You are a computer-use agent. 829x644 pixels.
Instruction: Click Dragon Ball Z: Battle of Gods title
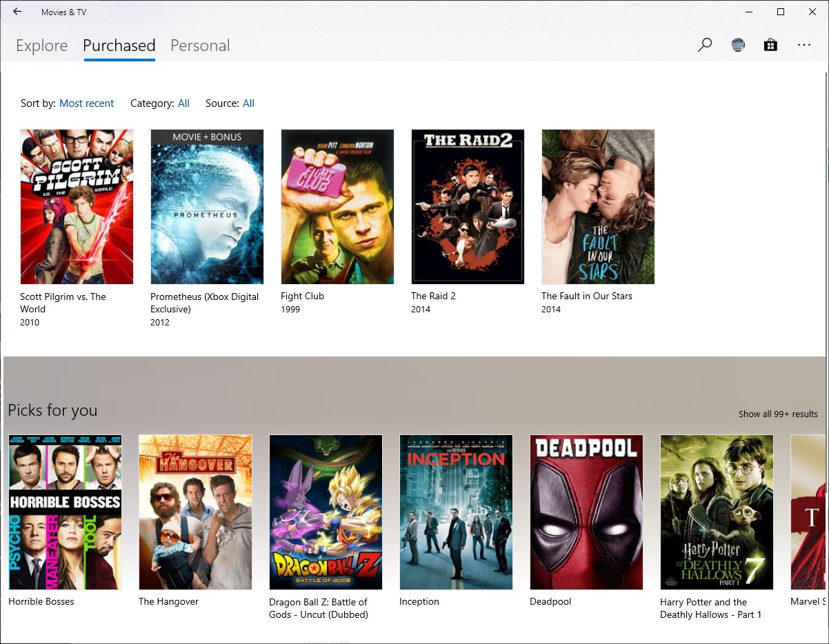coord(319,608)
